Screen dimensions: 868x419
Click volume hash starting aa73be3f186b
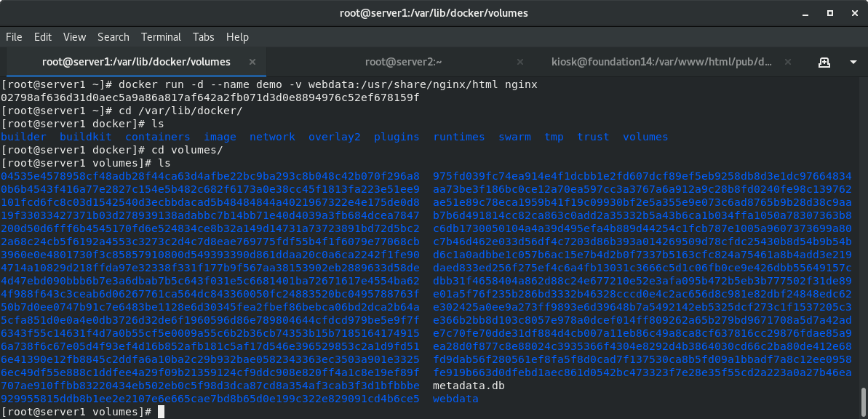point(642,188)
